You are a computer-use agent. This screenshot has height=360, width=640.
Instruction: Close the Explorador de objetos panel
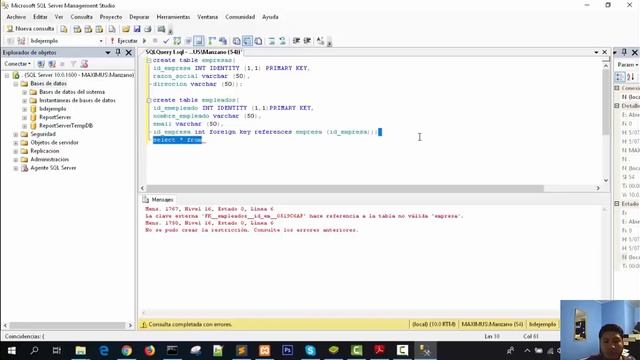tap(129, 52)
